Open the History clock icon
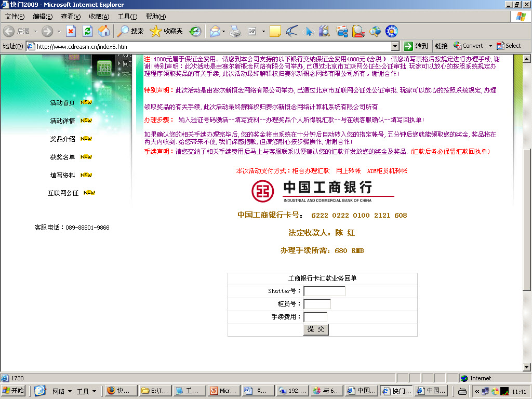 (195, 31)
